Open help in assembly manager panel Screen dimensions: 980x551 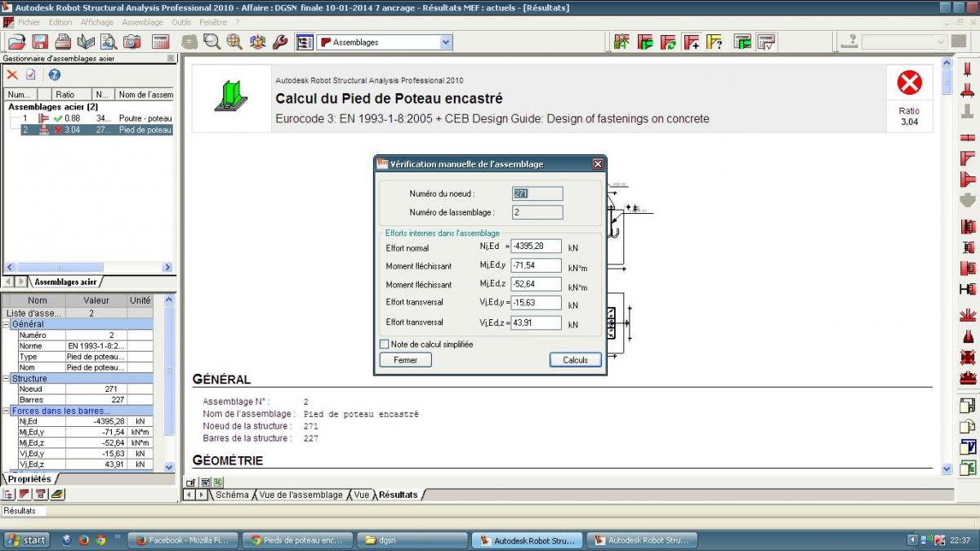[55, 74]
